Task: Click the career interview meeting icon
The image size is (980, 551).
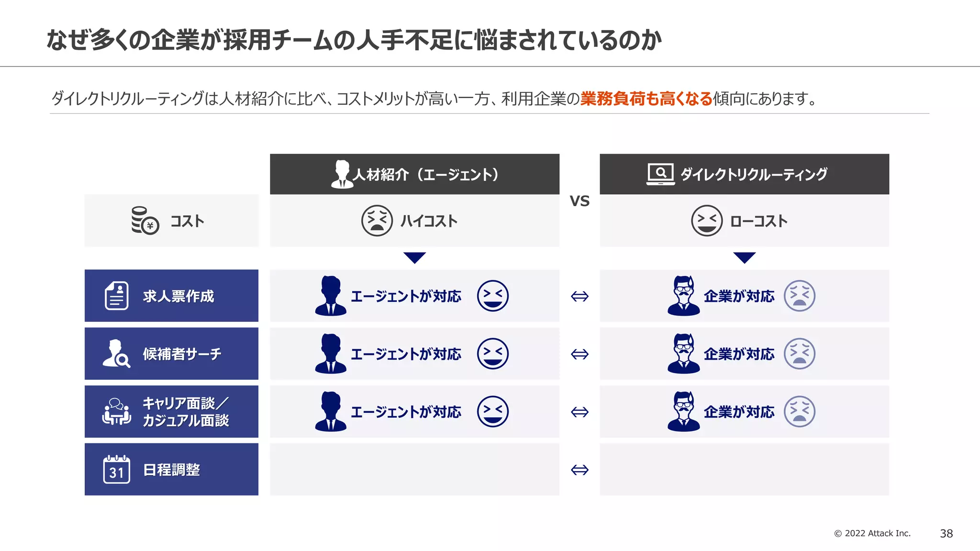Action: point(116,411)
